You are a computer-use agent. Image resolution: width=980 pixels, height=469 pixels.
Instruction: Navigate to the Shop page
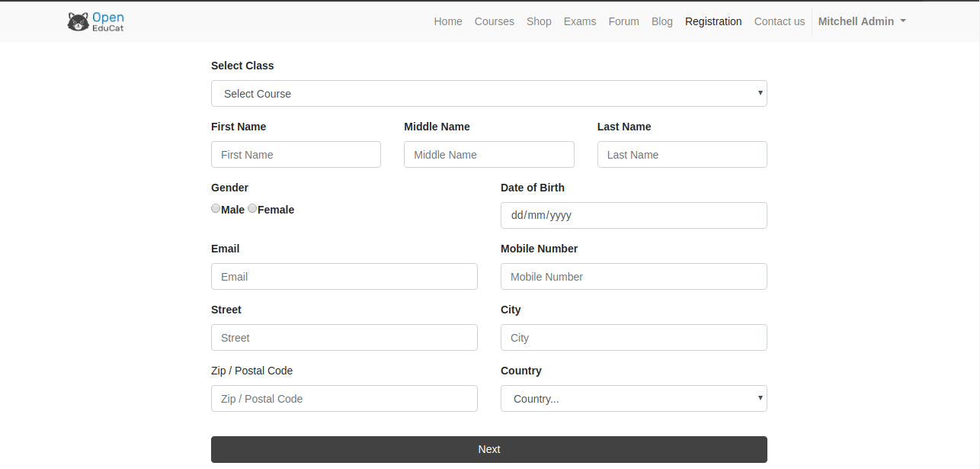pos(539,21)
